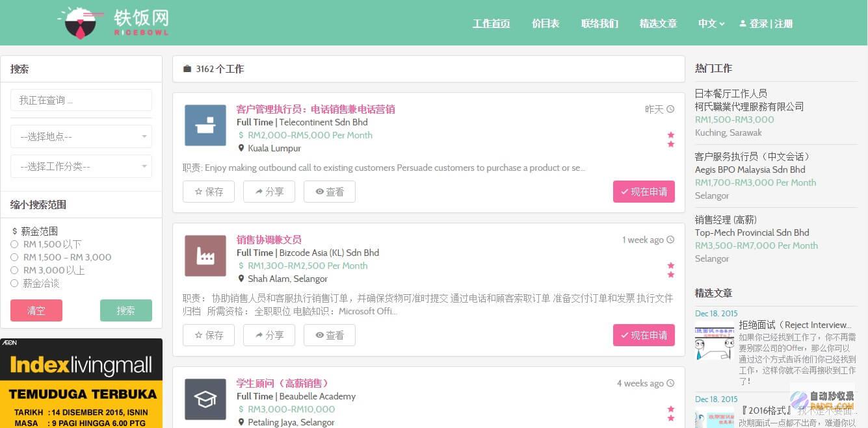Click RM1,700-RM3,000 Per Month salary text
The height and width of the screenshot is (428, 868).
point(756,183)
